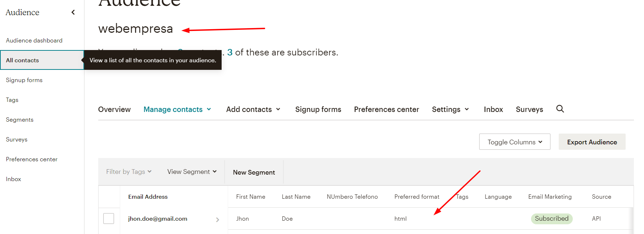Switch to the Overview tab

(114, 109)
